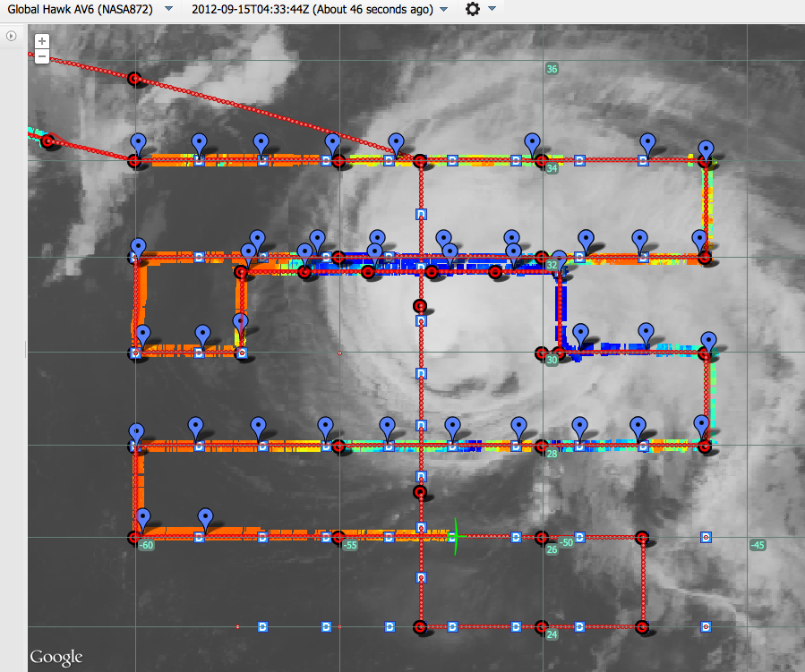Screen dimensions: 805x672
Task: Click the waypoint circle at track's bottom-right corner
Action: [643, 626]
